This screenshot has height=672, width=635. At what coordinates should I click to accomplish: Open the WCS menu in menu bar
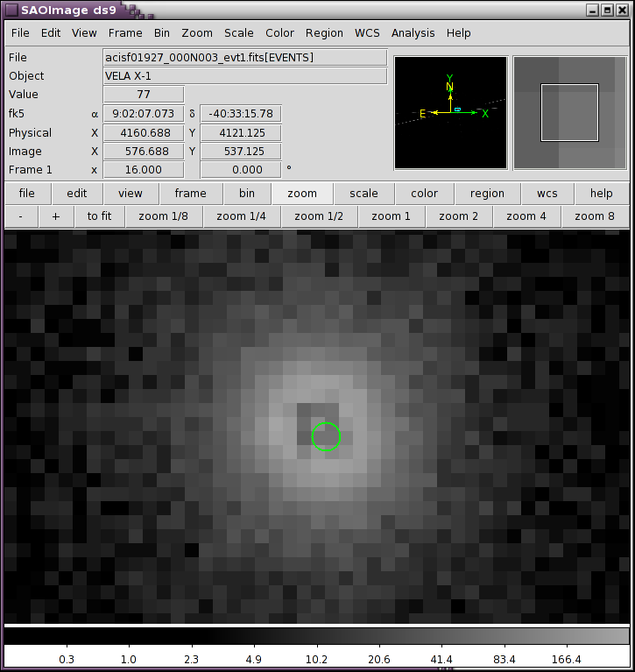click(367, 33)
